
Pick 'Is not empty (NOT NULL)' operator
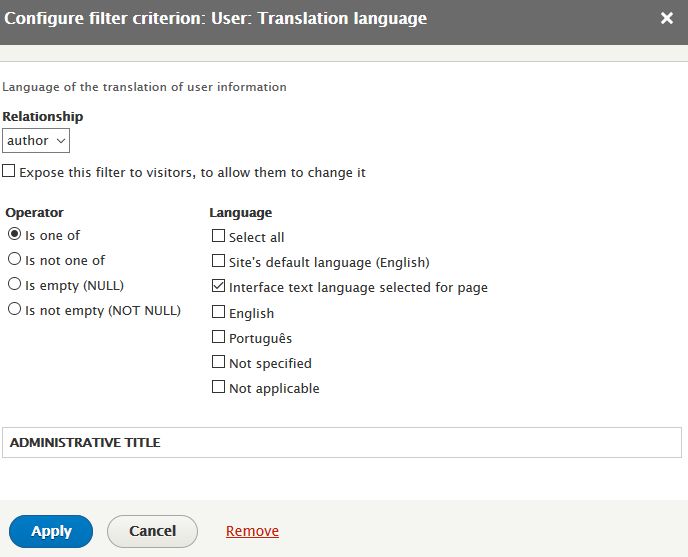tap(14, 309)
